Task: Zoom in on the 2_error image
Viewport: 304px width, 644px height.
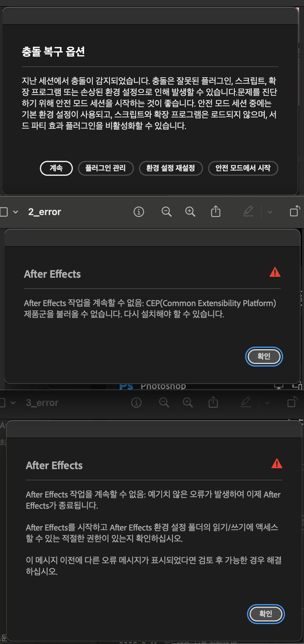Action: point(190,212)
